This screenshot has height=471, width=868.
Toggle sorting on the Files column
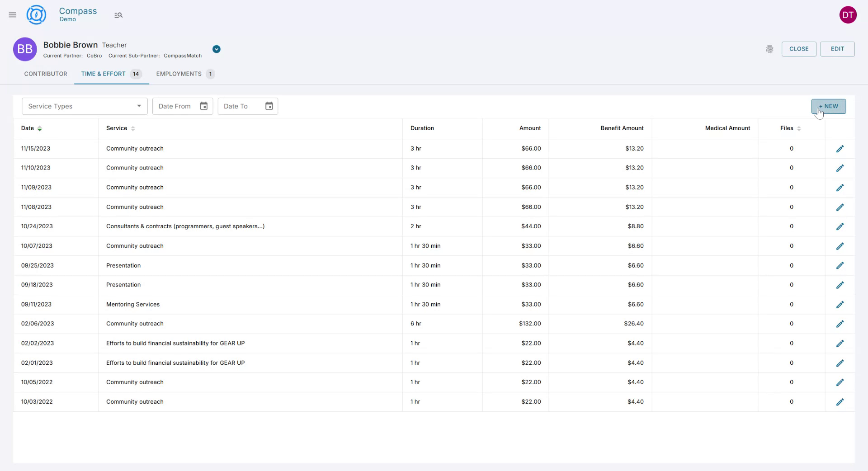(798, 128)
